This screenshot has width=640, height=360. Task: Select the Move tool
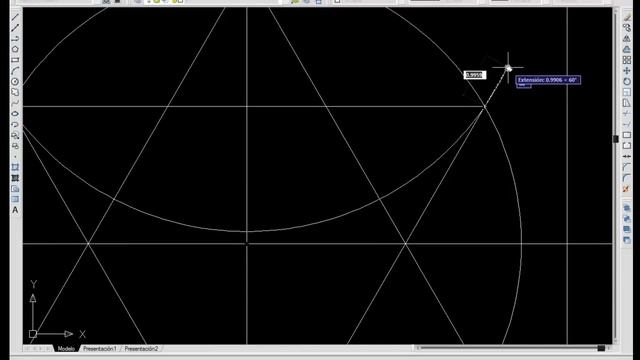(x=627, y=71)
